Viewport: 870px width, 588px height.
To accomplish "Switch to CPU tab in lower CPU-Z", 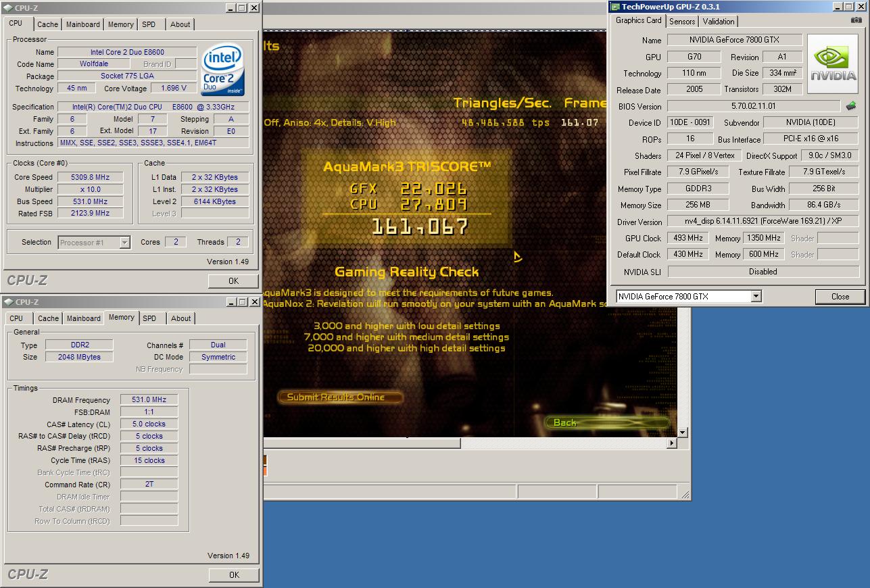I will click(x=17, y=318).
